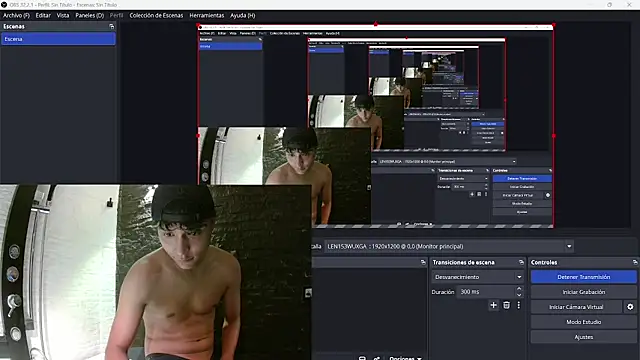The height and width of the screenshot is (360, 640).
Task: Click the OBS logo icon in the title bar
Action: pos(4,4)
